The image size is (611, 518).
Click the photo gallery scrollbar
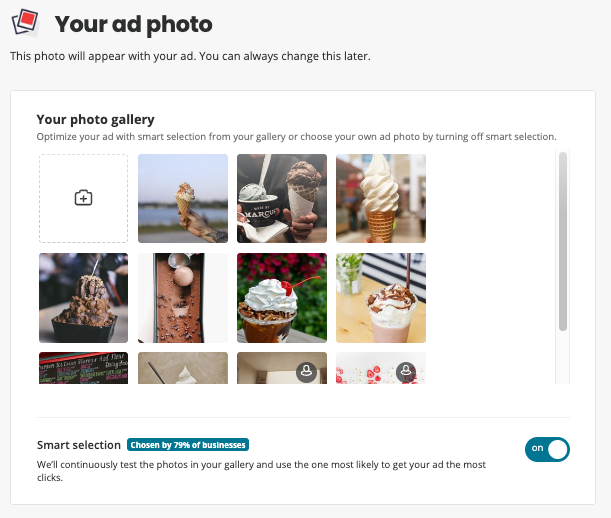point(563,241)
